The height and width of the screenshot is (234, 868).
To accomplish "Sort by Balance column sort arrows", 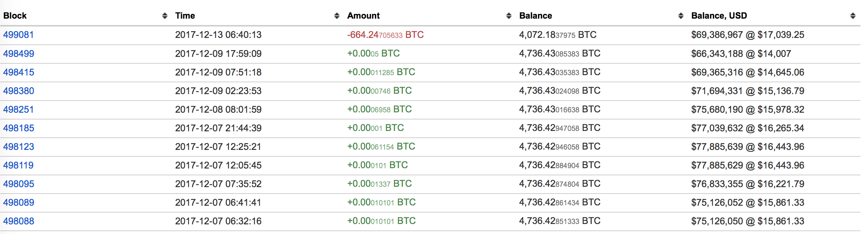I will coord(681,16).
